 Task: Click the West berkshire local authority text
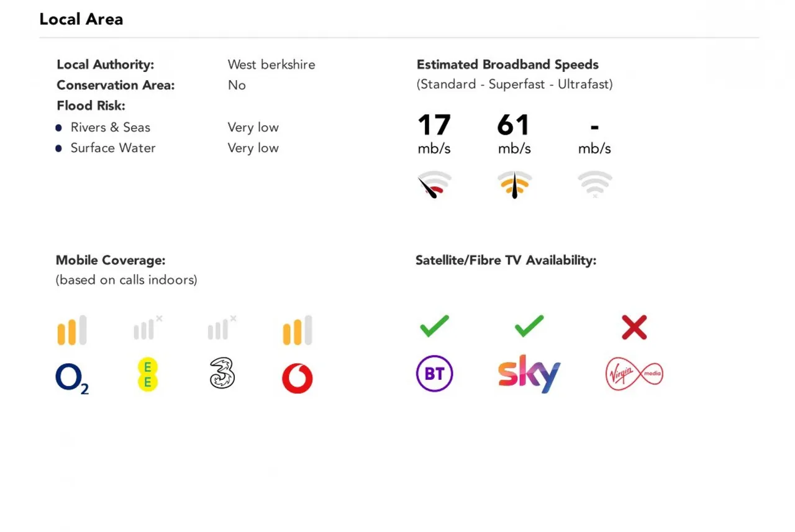coord(271,65)
